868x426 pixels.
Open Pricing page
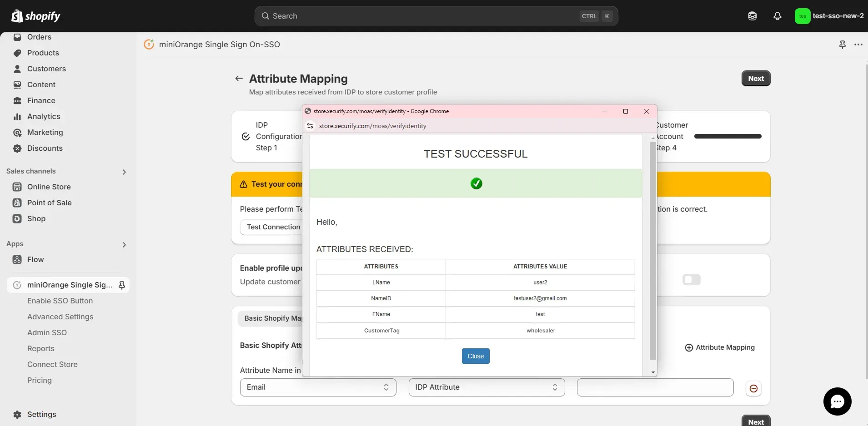(39, 380)
